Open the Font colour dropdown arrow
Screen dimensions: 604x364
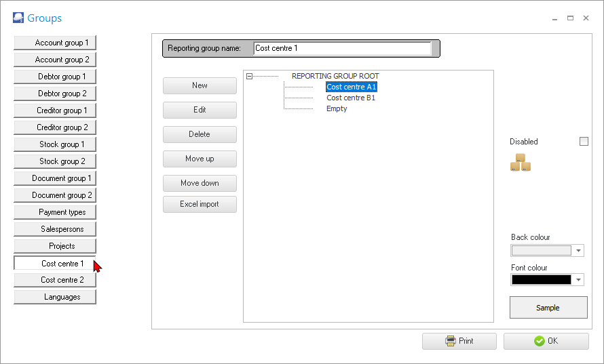578,280
